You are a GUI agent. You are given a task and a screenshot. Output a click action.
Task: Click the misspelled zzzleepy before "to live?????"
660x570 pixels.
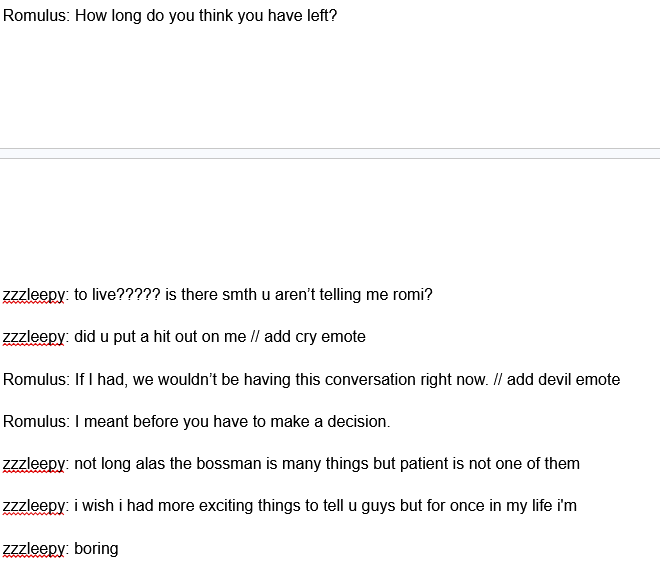[x=34, y=295]
